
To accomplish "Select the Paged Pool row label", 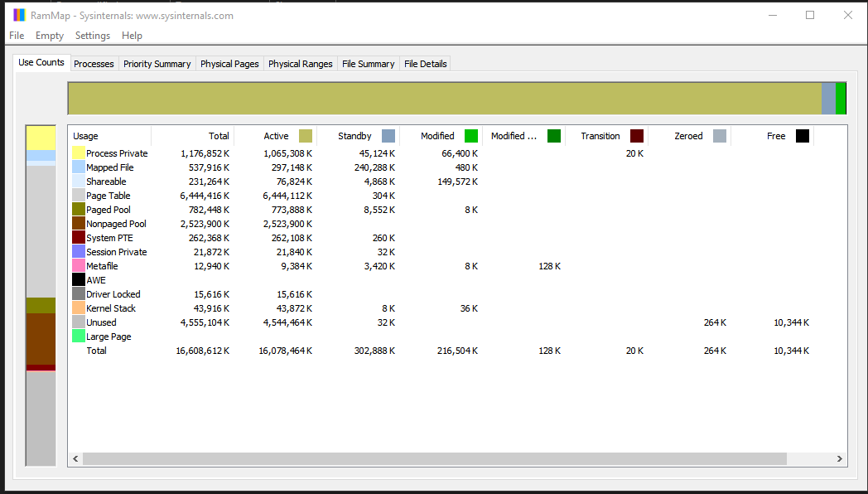I will [x=108, y=210].
